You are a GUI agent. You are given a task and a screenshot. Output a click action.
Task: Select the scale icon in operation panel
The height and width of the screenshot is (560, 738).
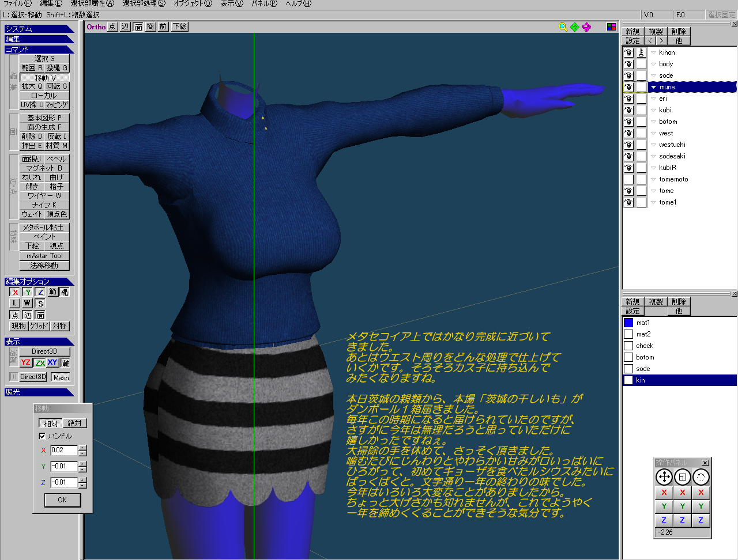pos(683,477)
